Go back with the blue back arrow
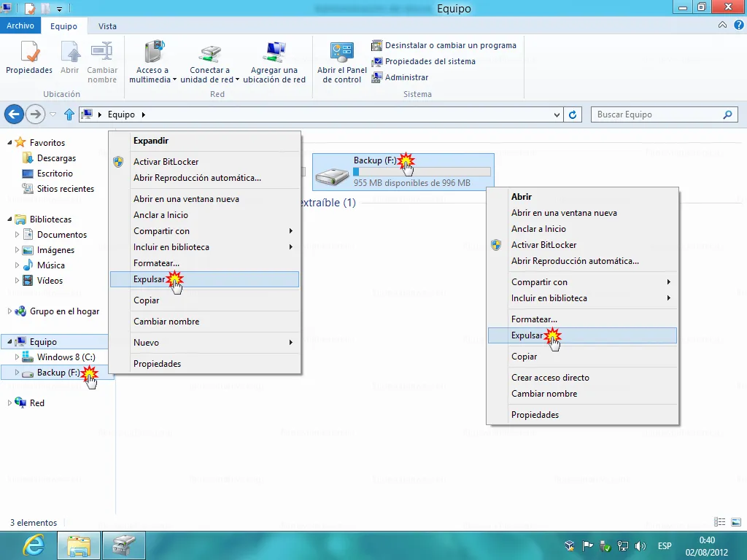The image size is (747, 560). tap(15, 114)
